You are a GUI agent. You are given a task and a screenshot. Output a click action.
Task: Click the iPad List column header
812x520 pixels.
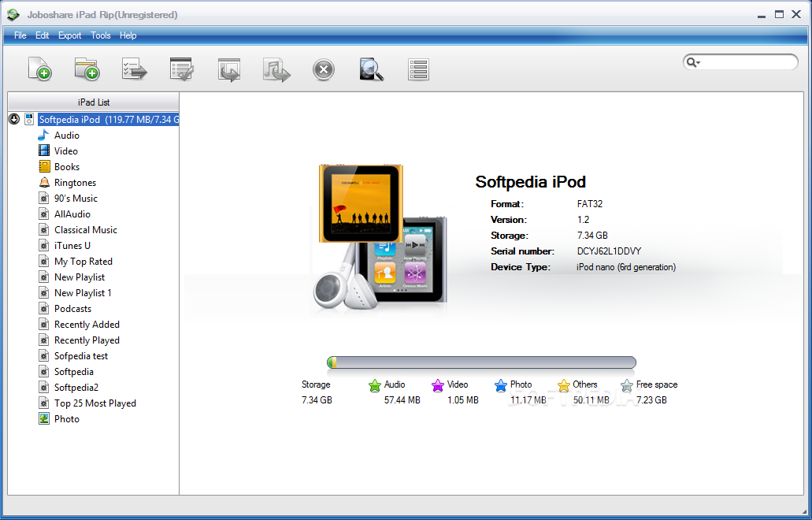(x=93, y=102)
